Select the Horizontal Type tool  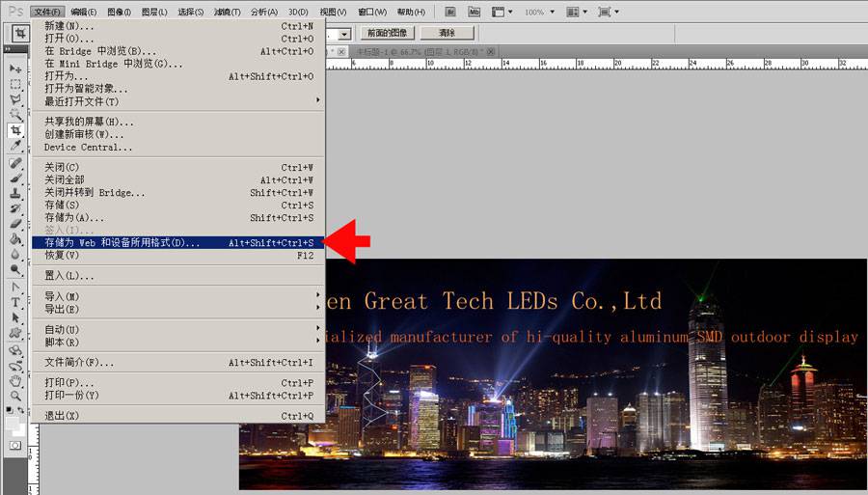(15, 302)
